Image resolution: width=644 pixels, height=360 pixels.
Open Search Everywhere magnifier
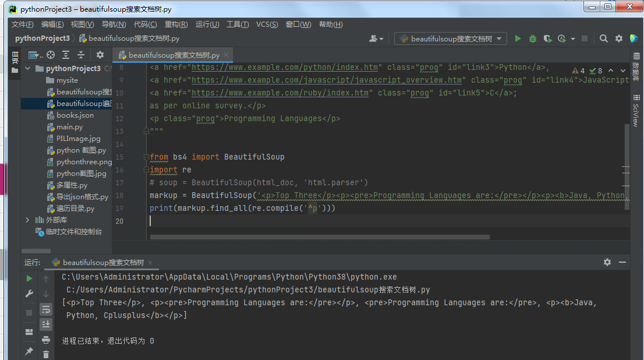(x=603, y=38)
